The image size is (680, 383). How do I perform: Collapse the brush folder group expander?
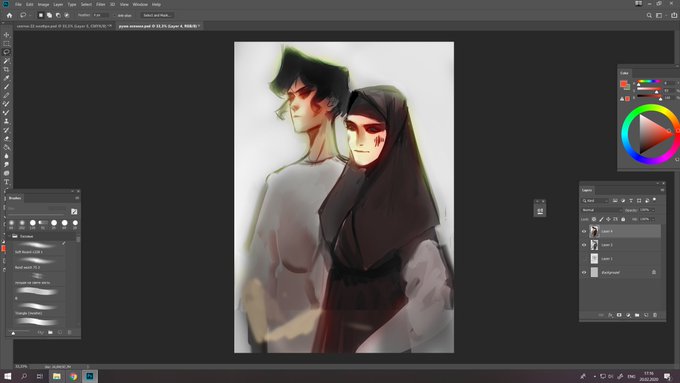coord(10,236)
